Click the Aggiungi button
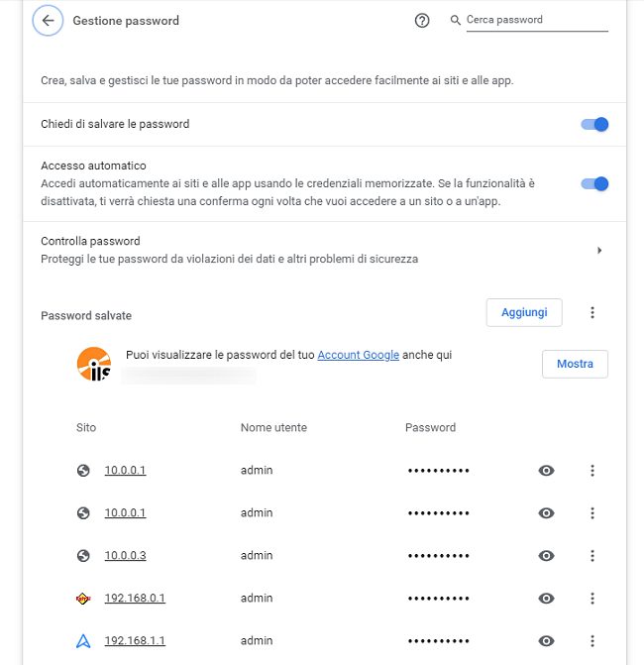The image size is (644, 665). point(524,312)
